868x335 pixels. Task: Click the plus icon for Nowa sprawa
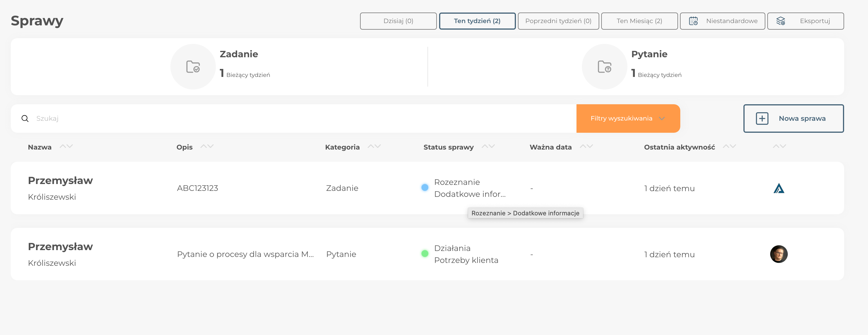click(762, 119)
